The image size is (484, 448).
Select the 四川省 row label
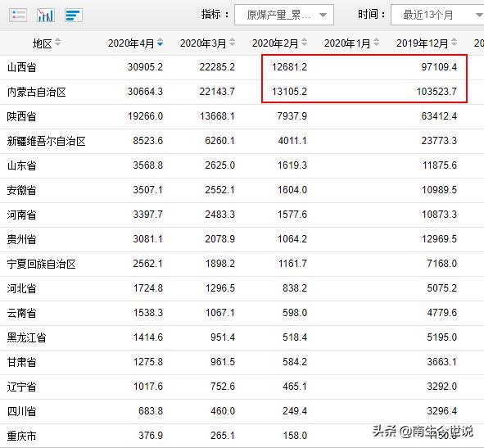(21, 411)
